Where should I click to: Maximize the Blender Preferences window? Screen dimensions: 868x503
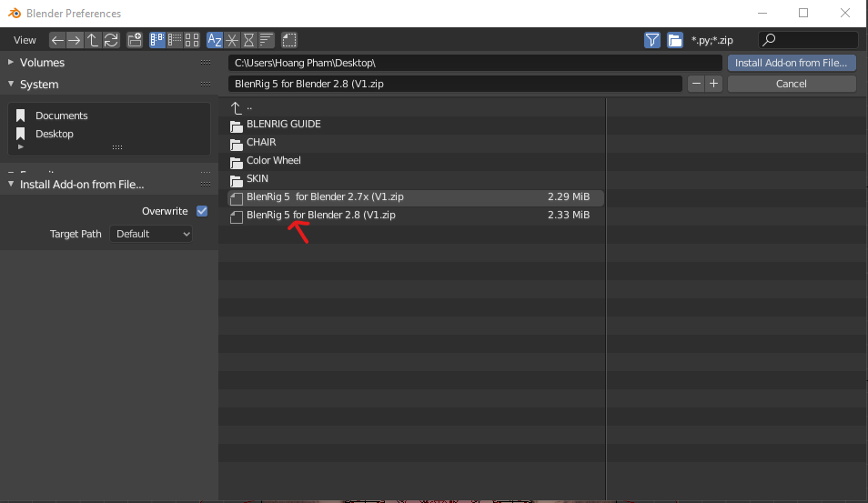point(803,13)
